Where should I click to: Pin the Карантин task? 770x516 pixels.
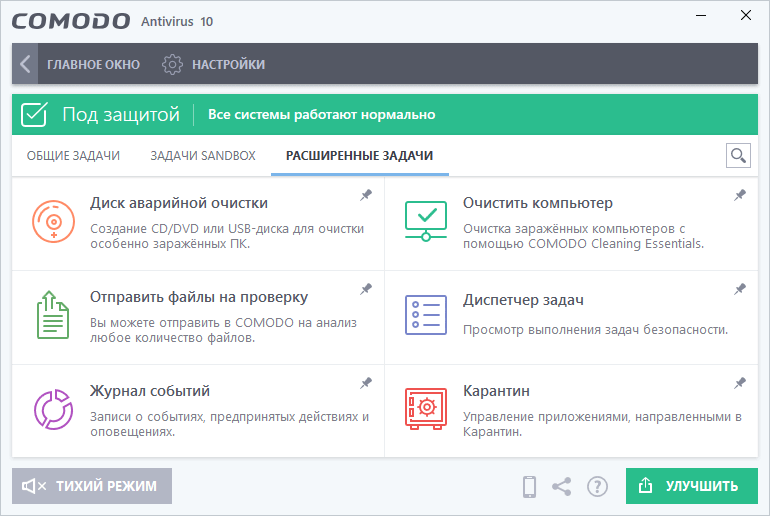(740, 382)
